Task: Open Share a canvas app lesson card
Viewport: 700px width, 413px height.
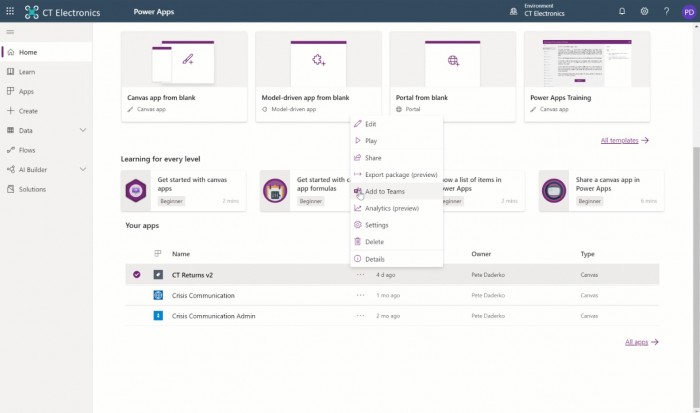Action: (x=601, y=191)
